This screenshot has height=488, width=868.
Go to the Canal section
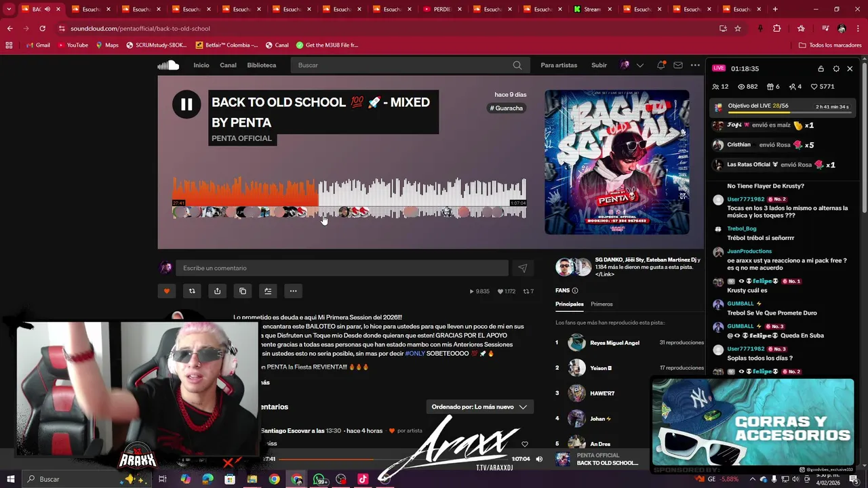coord(228,65)
